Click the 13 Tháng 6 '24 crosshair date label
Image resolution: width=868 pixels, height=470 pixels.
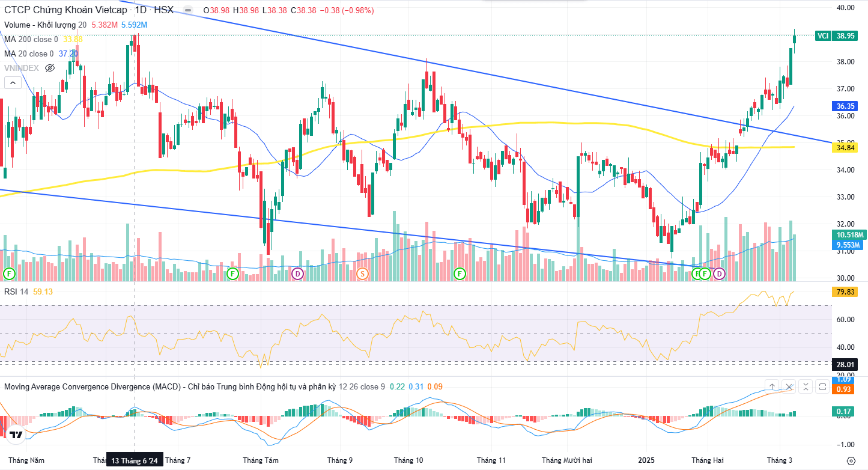pos(135,460)
